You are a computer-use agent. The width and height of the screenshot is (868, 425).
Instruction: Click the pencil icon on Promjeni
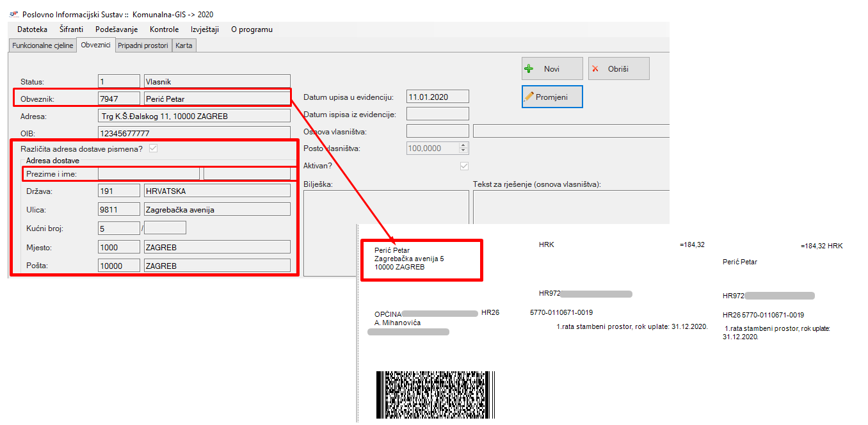(529, 97)
